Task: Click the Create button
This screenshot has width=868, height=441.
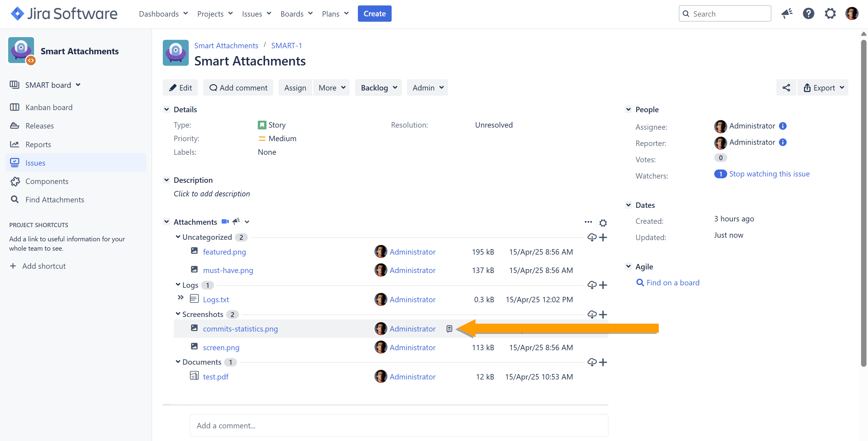Action: pyautogui.click(x=374, y=14)
